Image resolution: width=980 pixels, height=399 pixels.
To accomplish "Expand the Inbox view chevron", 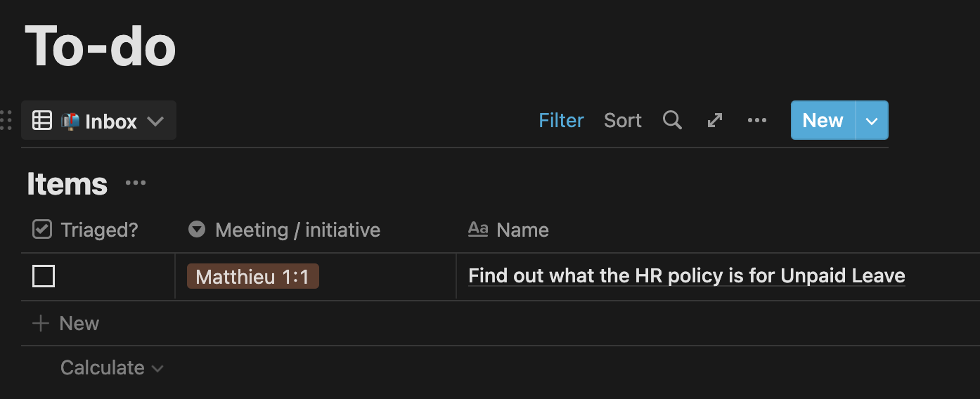I will [x=155, y=121].
